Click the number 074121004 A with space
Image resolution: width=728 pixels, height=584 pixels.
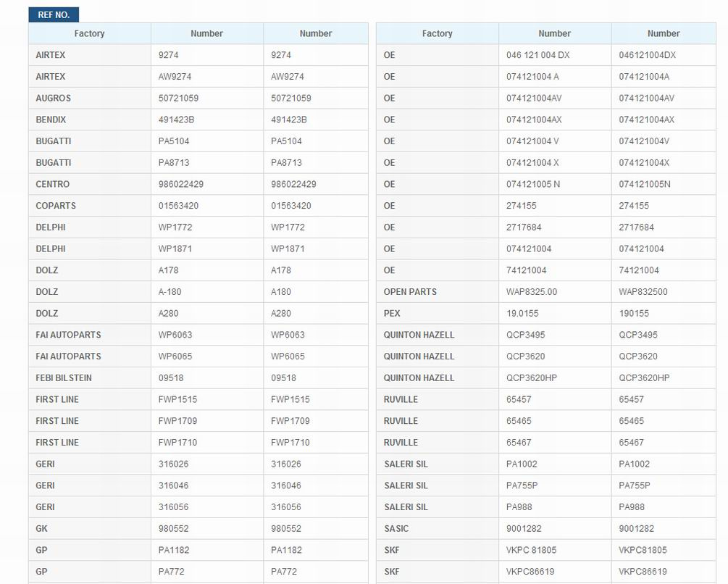[x=532, y=77]
